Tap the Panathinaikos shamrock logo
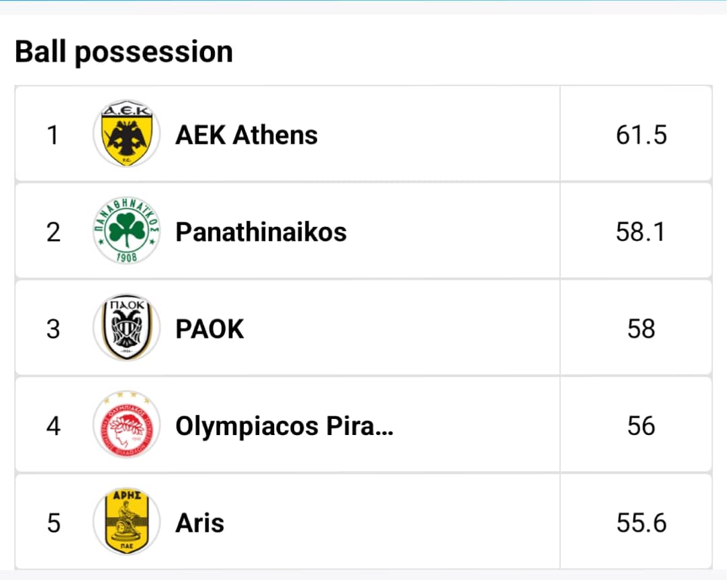728x580 pixels. click(x=126, y=232)
